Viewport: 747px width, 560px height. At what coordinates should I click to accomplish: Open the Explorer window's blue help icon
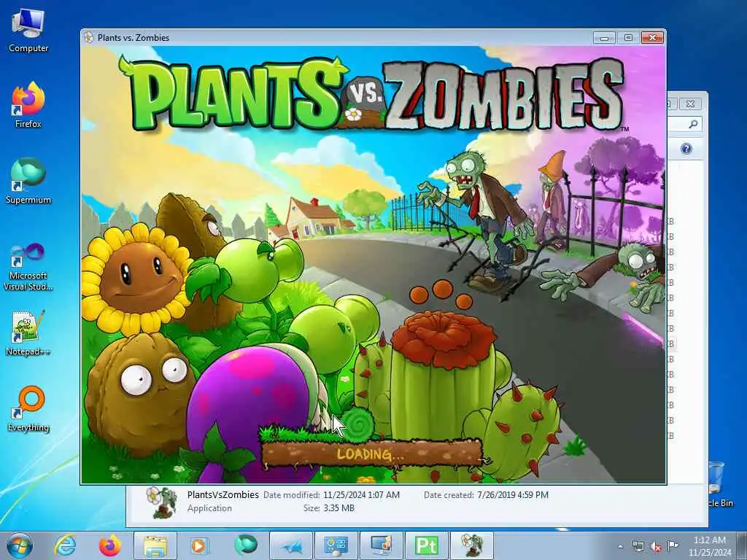coord(686,149)
